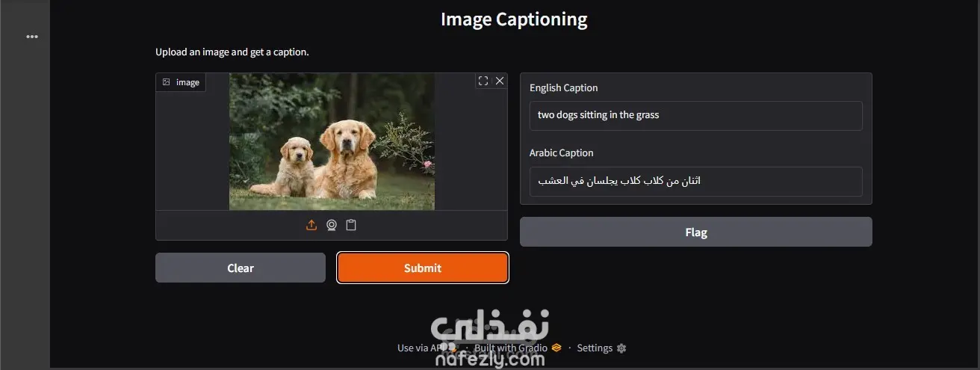
Task: Remove the uploaded dog image
Action: [x=500, y=81]
